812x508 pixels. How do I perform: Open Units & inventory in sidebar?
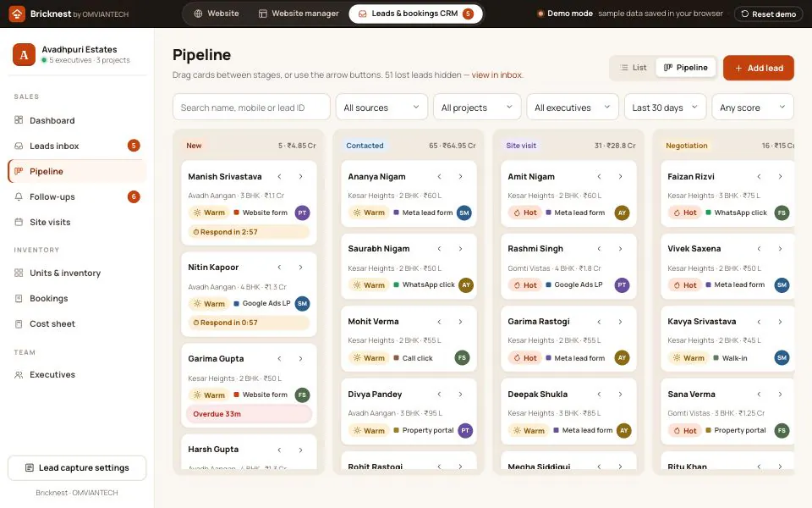pos(77,273)
